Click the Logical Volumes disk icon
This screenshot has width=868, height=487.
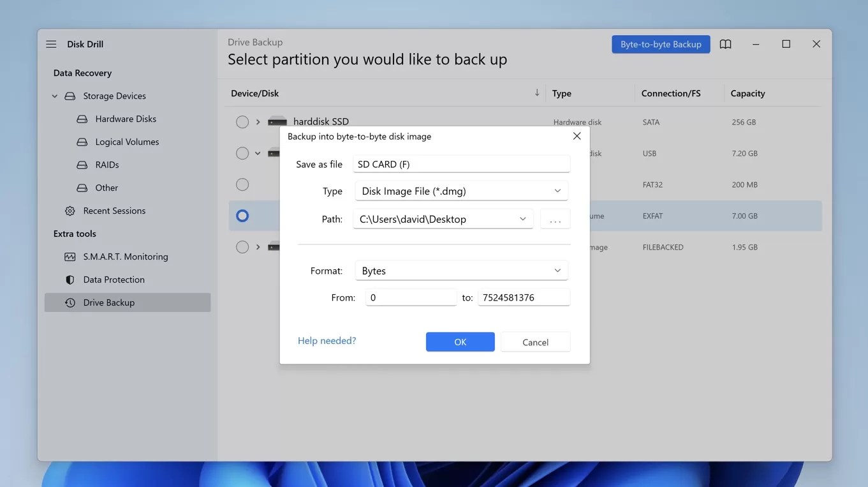[x=82, y=141]
